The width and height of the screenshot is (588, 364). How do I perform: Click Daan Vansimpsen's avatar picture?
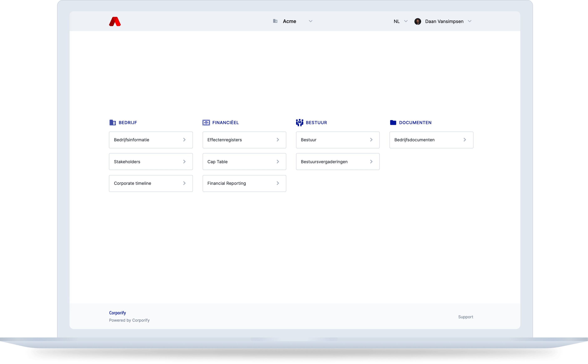[417, 21]
